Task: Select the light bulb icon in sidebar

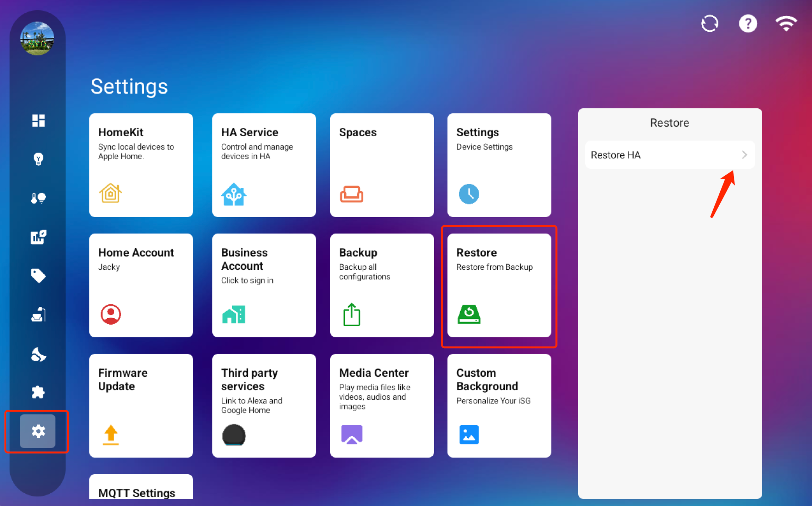Action: (x=38, y=159)
